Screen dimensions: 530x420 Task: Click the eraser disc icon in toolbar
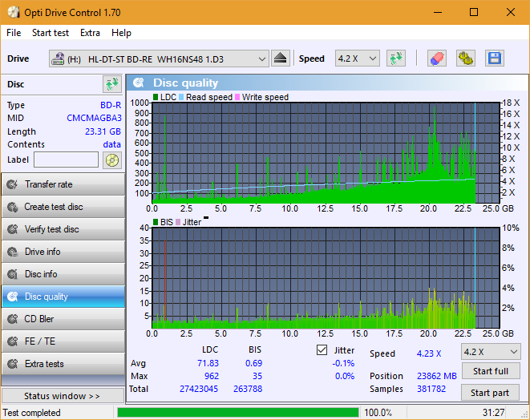[x=437, y=59]
